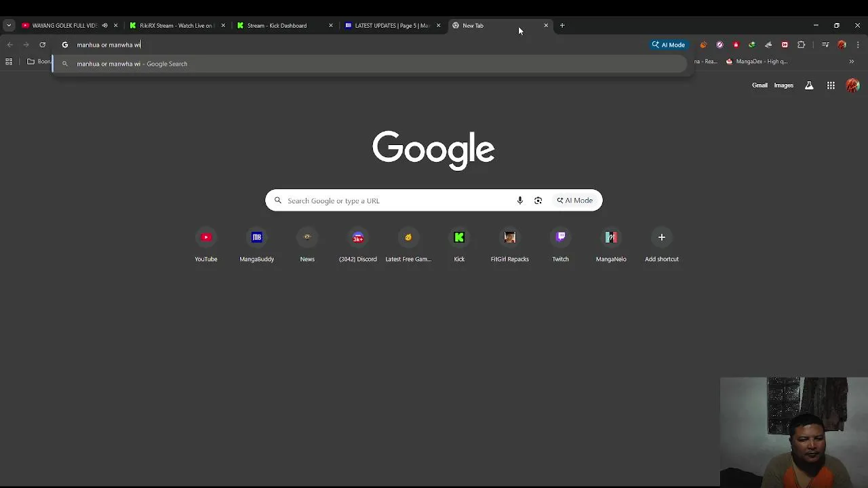Click the browser forward arrow
Screen dimensions: 868x488
click(26, 45)
